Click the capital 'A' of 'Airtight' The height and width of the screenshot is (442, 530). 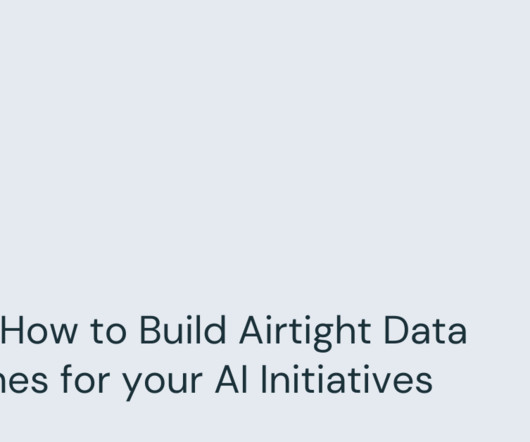251,330
